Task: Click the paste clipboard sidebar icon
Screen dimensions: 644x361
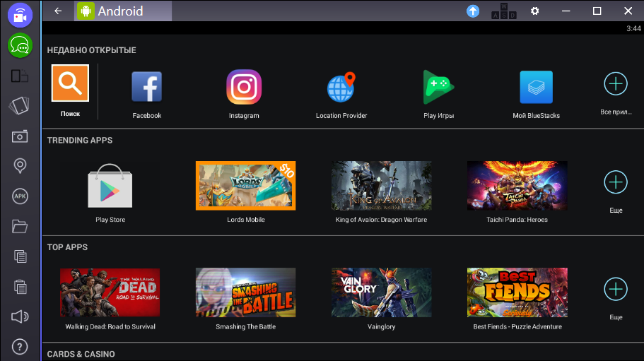Action: click(x=20, y=286)
